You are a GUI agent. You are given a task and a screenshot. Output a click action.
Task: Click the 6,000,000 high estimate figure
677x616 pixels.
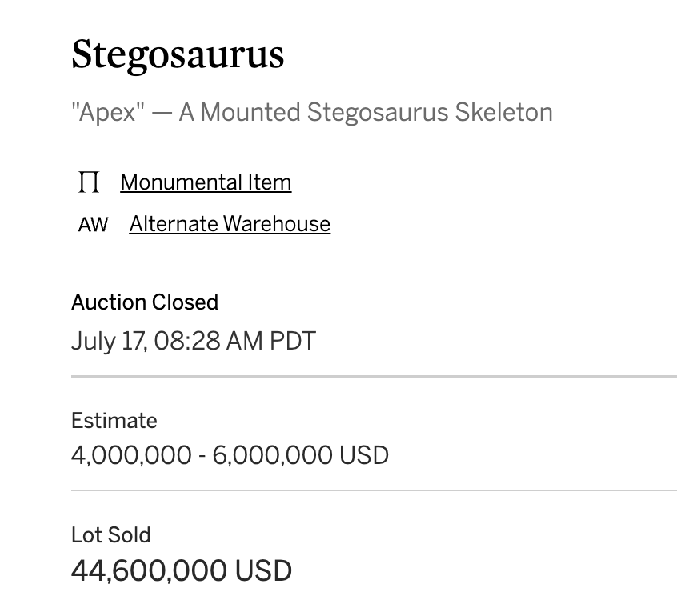pyautogui.click(x=272, y=455)
